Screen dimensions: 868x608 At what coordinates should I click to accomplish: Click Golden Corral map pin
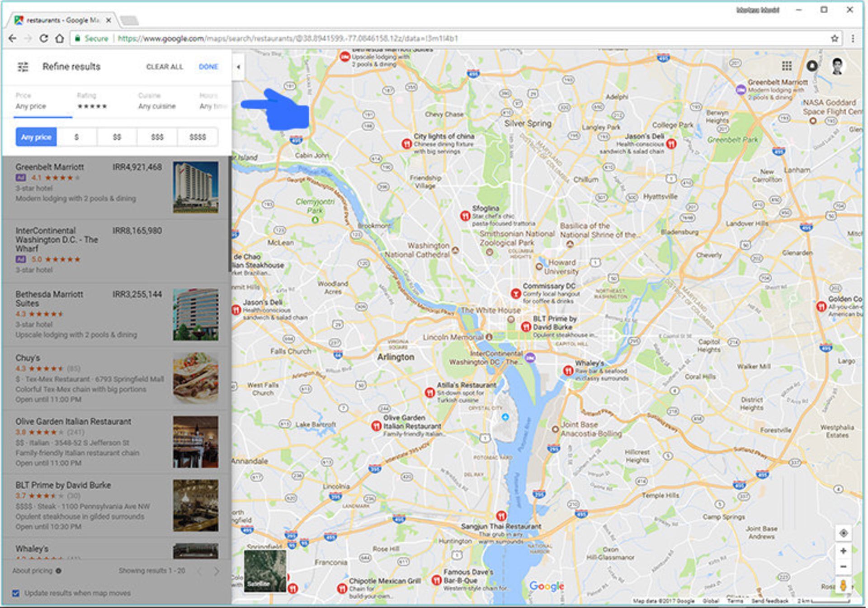click(x=821, y=306)
